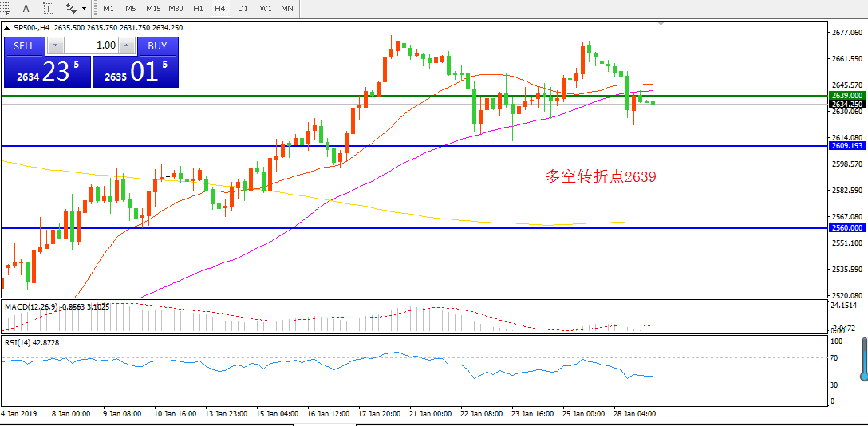Switch chart to M1 timeframe
This screenshot has height=426, width=868.
(x=108, y=8)
